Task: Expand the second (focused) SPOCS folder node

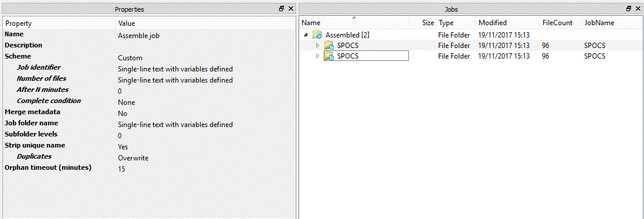Action: 317,56
